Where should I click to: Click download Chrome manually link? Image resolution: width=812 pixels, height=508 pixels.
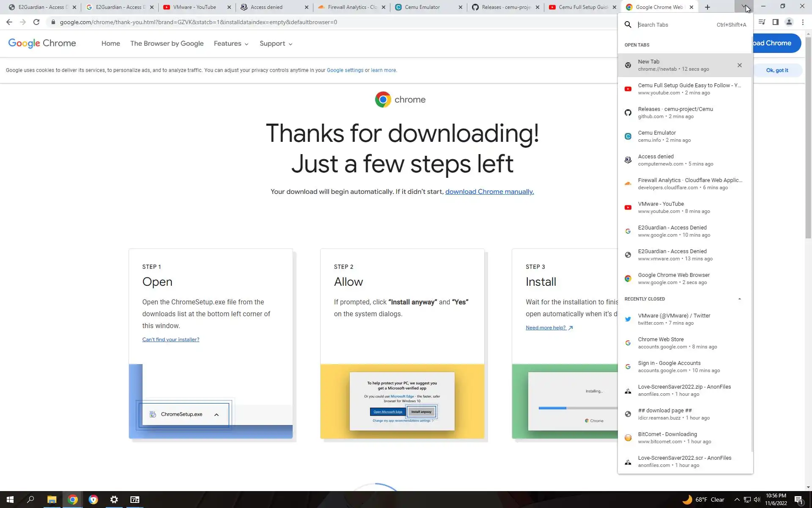click(489, 192)
